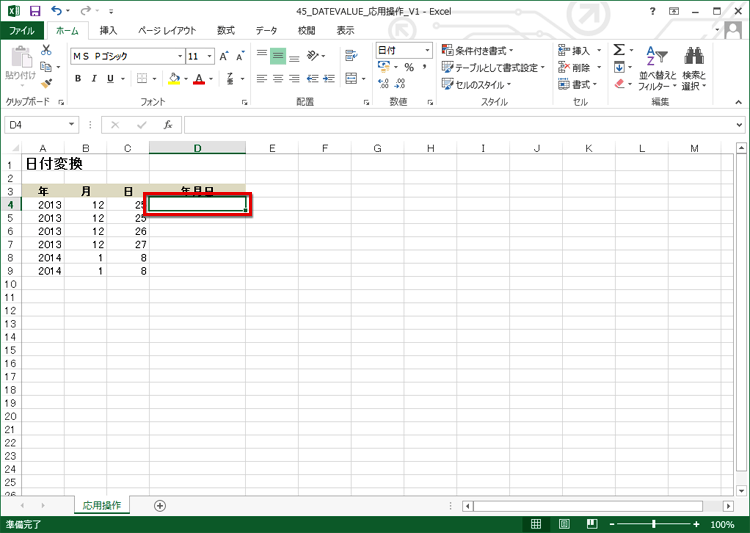Open 条件付き書式 conditional formatting dropdown

tap(477, 50)
